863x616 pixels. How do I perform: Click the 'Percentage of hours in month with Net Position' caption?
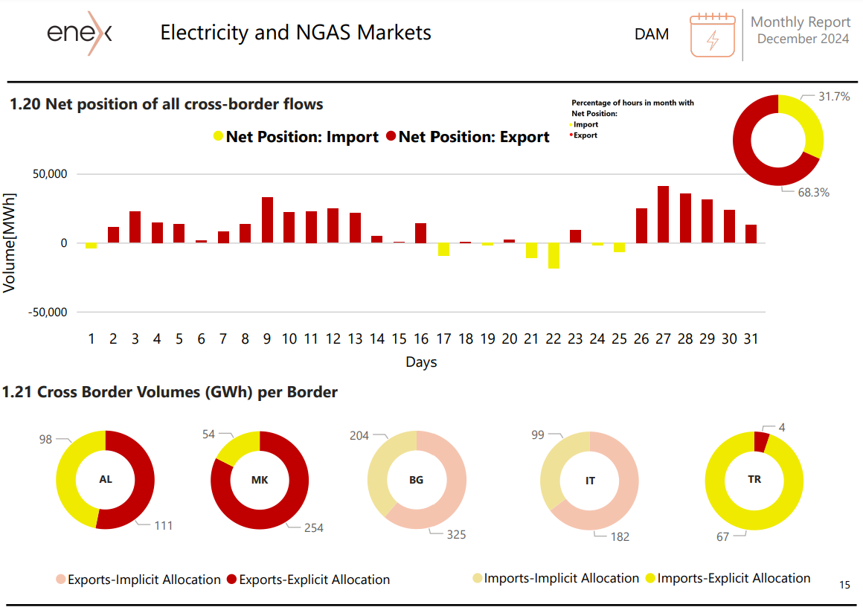pos(632,108)
